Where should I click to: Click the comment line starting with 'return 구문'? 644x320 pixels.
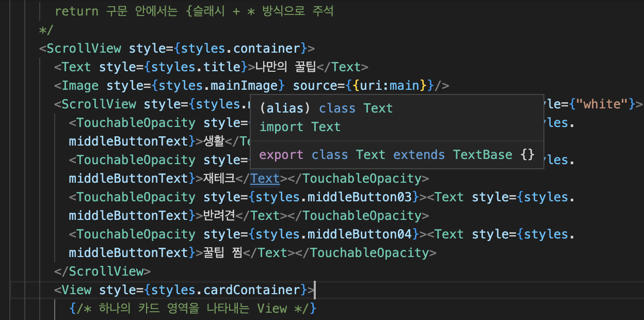[x=194, y=11]
